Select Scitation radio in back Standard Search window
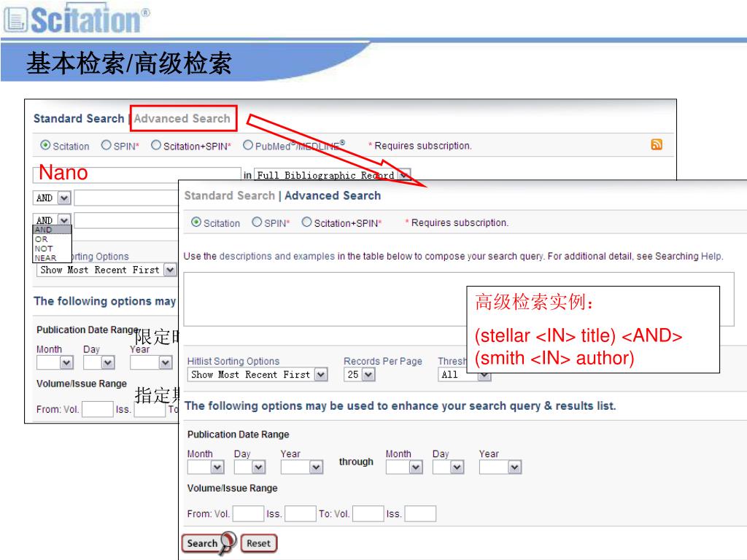 pos(45,145)
